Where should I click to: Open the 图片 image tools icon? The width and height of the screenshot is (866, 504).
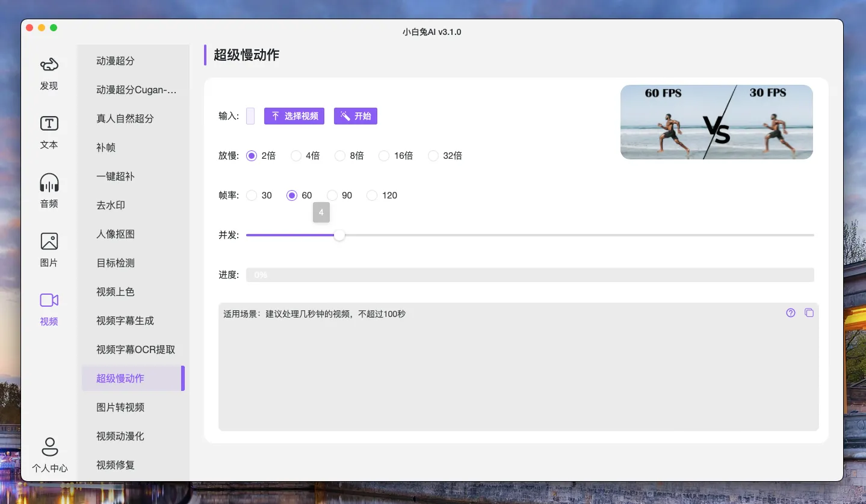[49, 241]
